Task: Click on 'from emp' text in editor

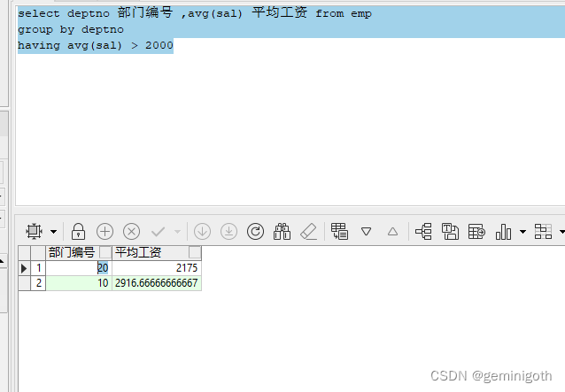Action: click(344, 13)
